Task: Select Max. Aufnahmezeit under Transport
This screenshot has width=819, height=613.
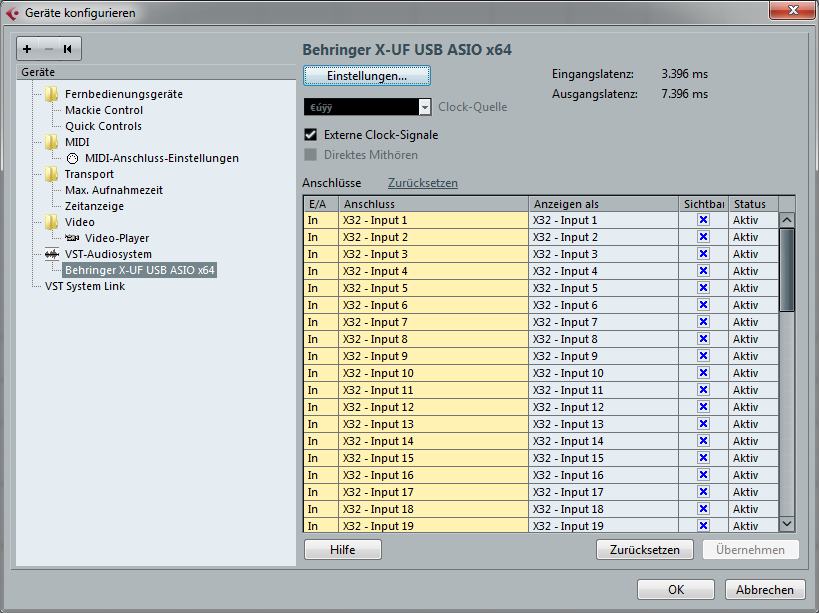Action: click(114, 190)
